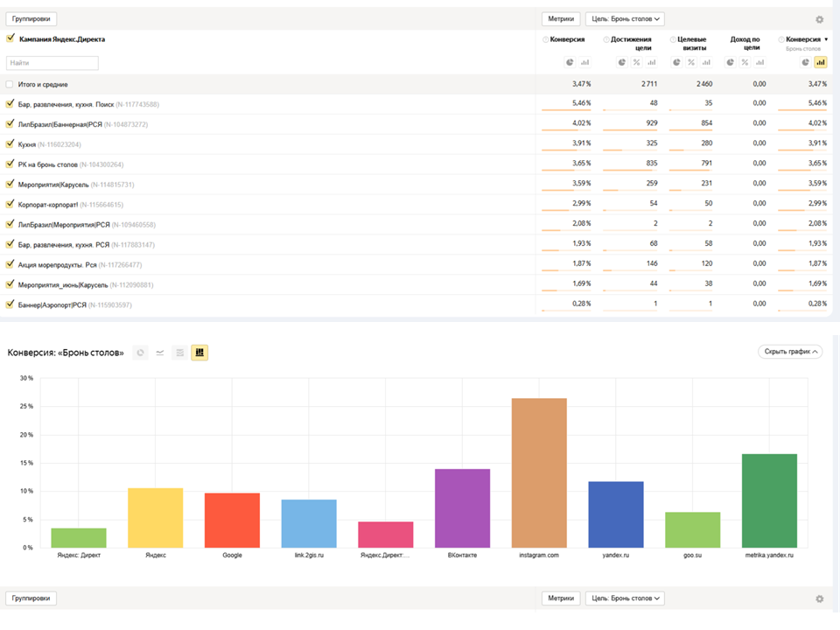The width and height of the screenshot is (840, 630).
Task: Switch graph to line chart view
Action: [x=160, y=353]
